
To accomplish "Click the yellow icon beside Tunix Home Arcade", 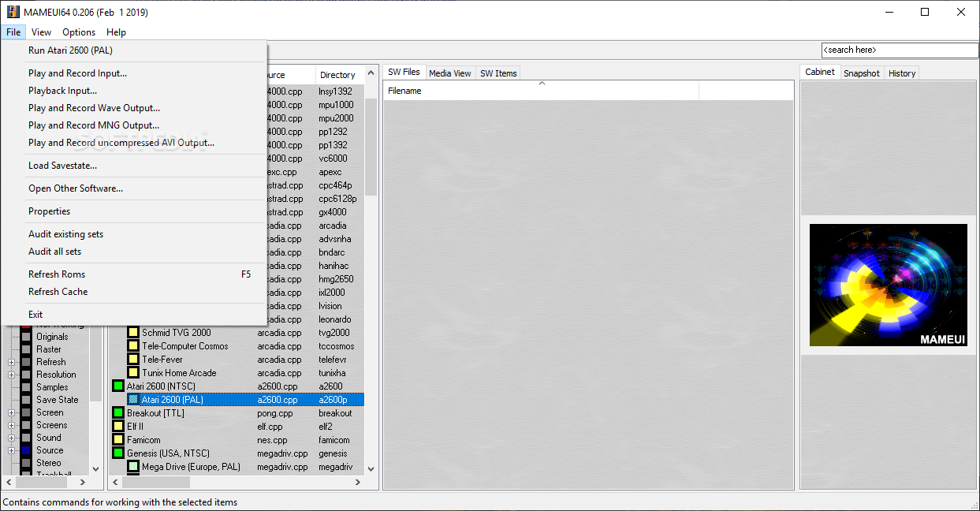I will coord(133,373).
